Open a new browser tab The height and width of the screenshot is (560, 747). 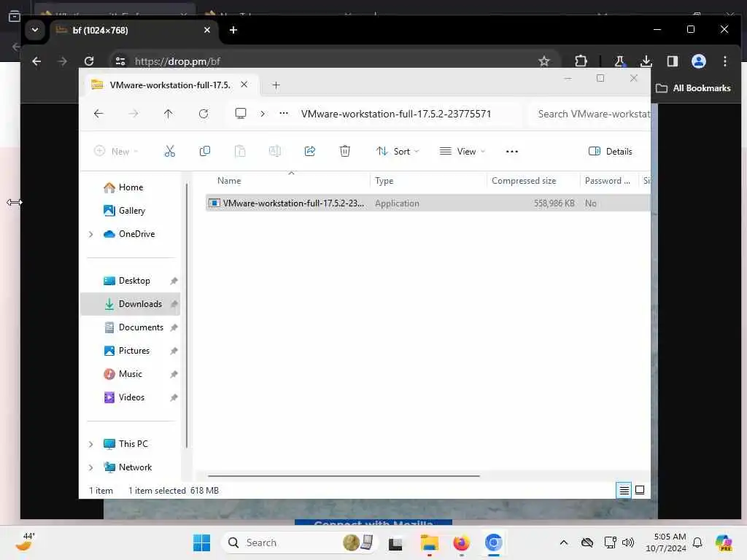(233, 30)
